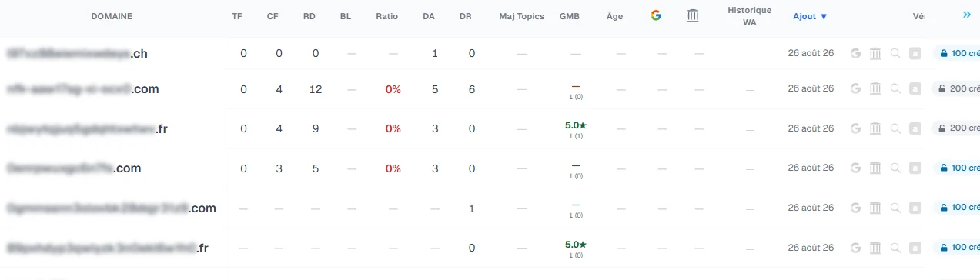Image resolution: width=980 pixels, height=280 pixels.
Task: Click the Google logo column header
Action: point(656,15)
